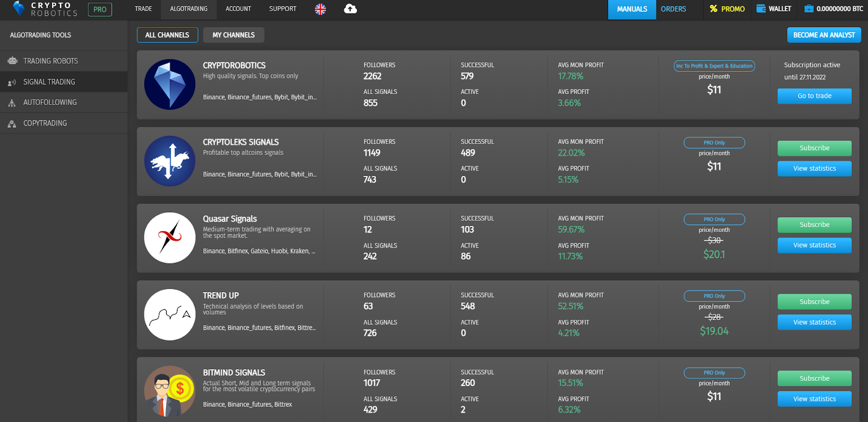This screenshot has width=868, height=422.
Task: Click the PRO Only badge for TREND UP
Action: [x=714, y=296]
